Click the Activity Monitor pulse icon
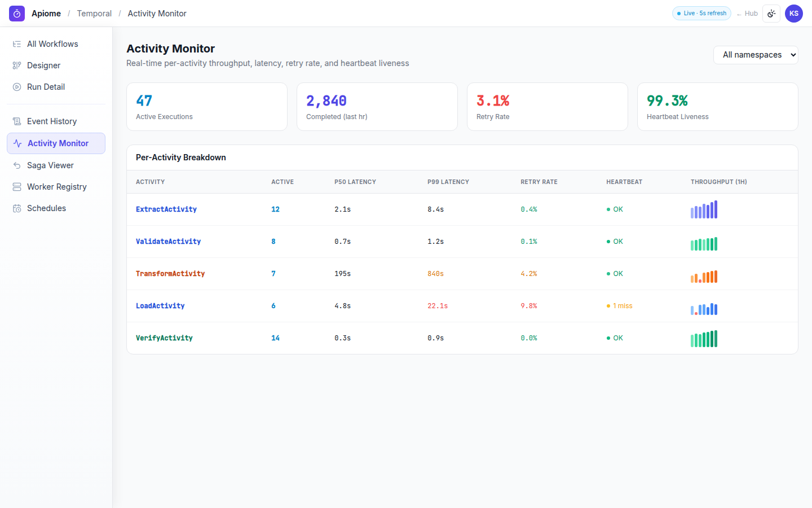The height and width of the screenshot is (508, 812). 17,143
